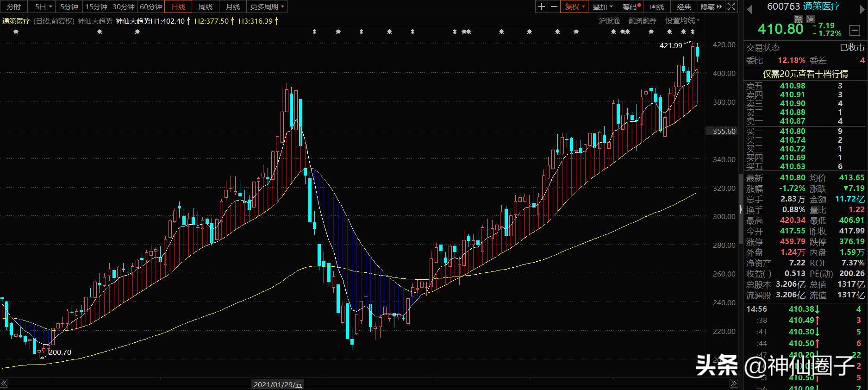Switch to the 60分钟 tab
The width and height of the screenshot is (868, 390).
pyautogui.click(x=151, y=6)
